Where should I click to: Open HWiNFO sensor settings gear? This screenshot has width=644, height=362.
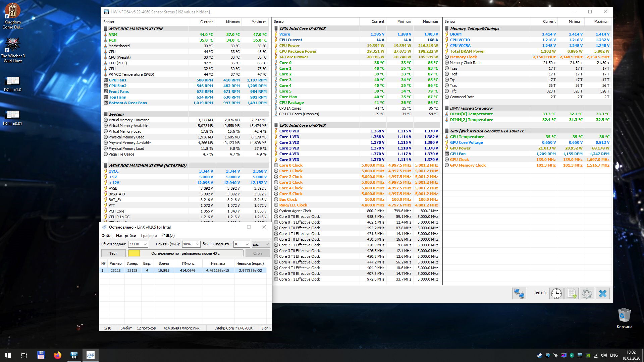(587, 294)
